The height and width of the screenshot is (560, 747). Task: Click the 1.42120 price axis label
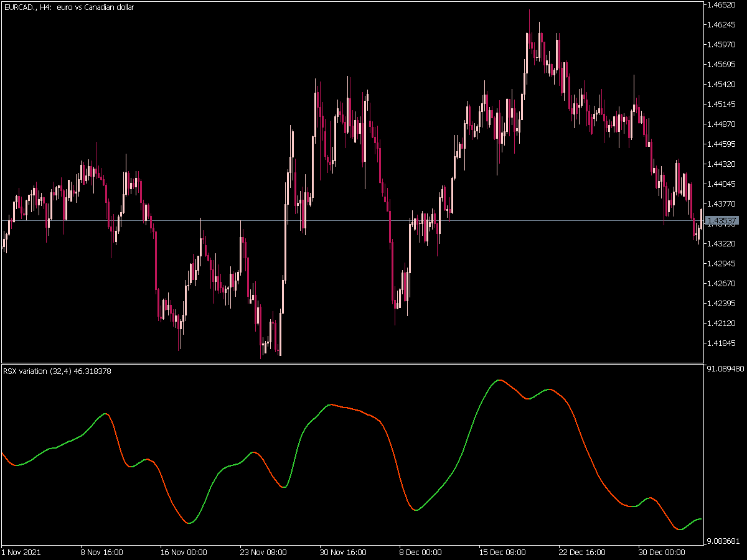(x=723, y=324)
